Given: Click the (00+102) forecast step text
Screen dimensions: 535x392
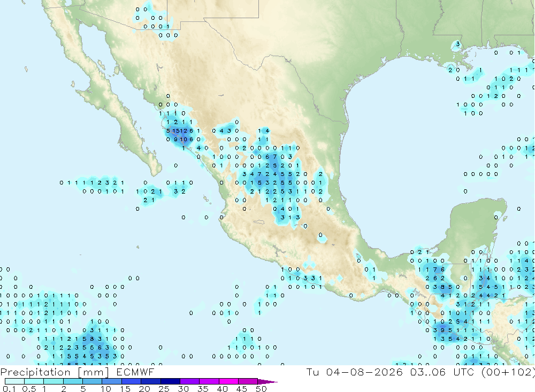Looking at the screenshot, I should (x=508, y=372).
